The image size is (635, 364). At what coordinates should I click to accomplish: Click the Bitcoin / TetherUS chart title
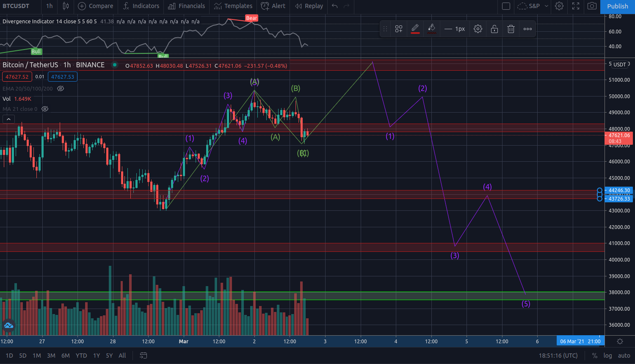[x=53, y=65]
